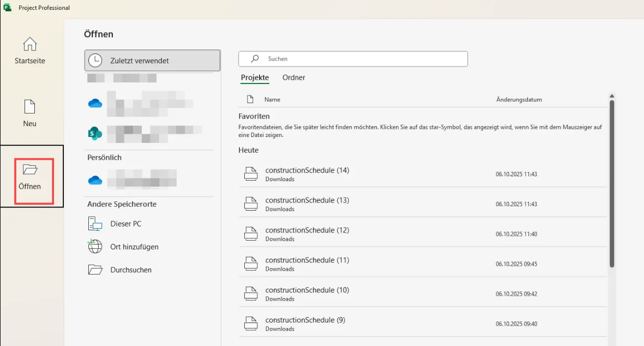Image resolution: width=644 pixels, height=346 pixels.
Task: Click the Startseite home icon
Action: click(x=30, y=44)
